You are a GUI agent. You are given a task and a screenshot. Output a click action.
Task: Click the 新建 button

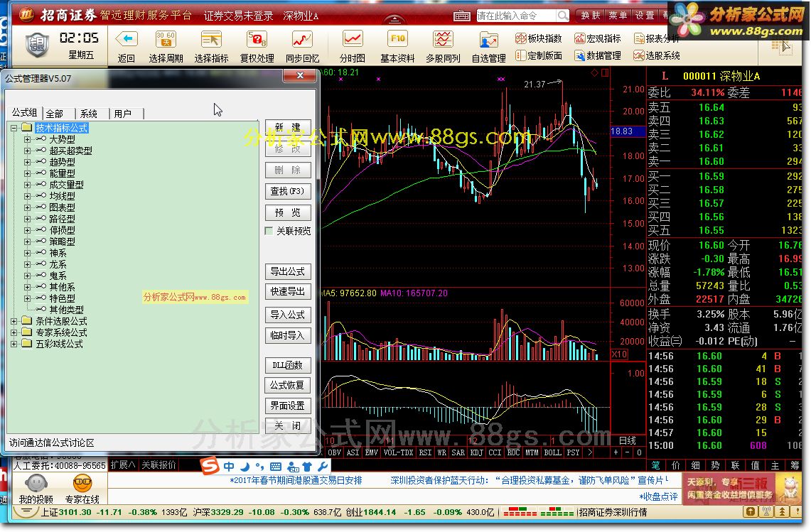[x=288, y=127]
